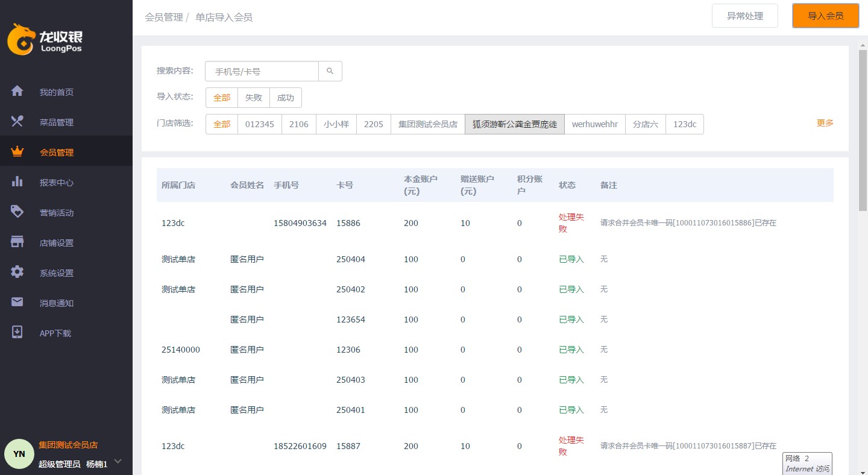Click the magnifier search button
The image size is (868, 475).
pos(330,71)
